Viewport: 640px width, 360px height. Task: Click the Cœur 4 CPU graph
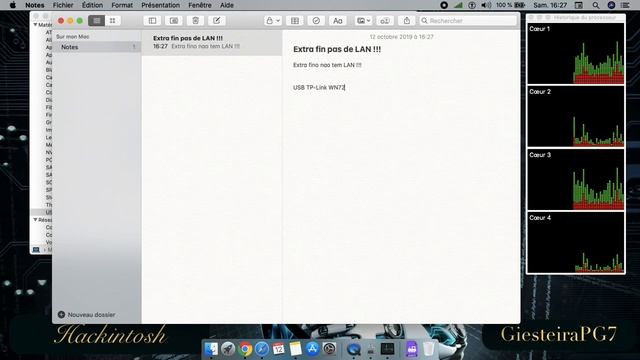[576, 242]
